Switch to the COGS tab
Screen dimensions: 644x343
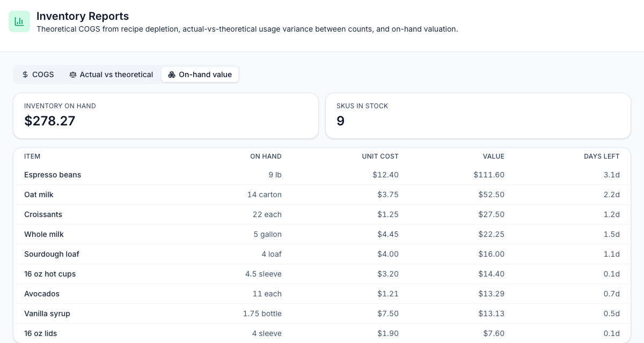click(38, 74)
